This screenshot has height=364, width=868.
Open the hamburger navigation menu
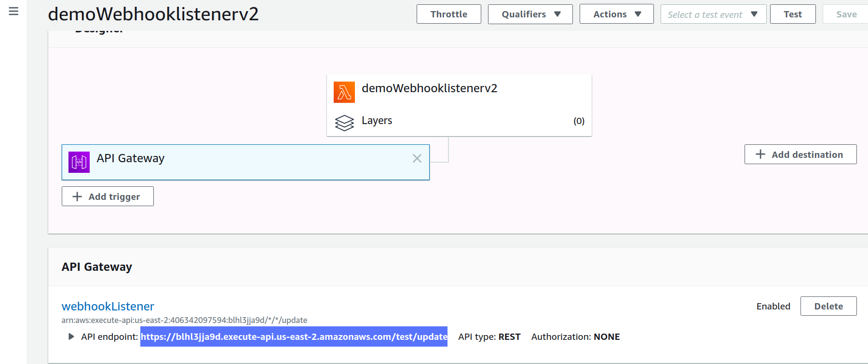pyautogui.click(x=14, y=11)
